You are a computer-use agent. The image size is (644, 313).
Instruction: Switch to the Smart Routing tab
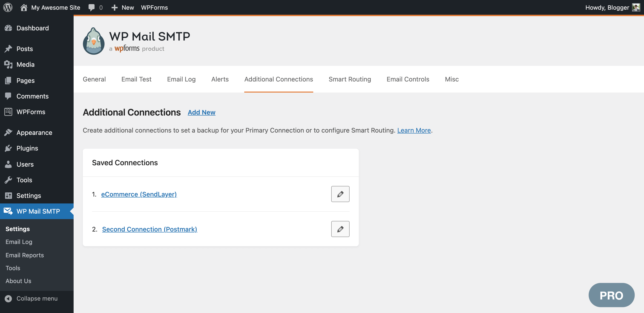350,79
